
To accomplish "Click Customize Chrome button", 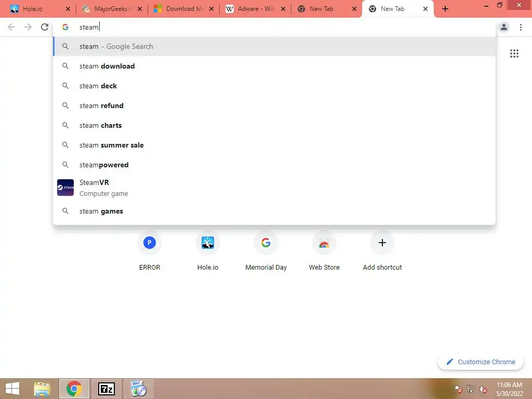I will click(481, 362).
